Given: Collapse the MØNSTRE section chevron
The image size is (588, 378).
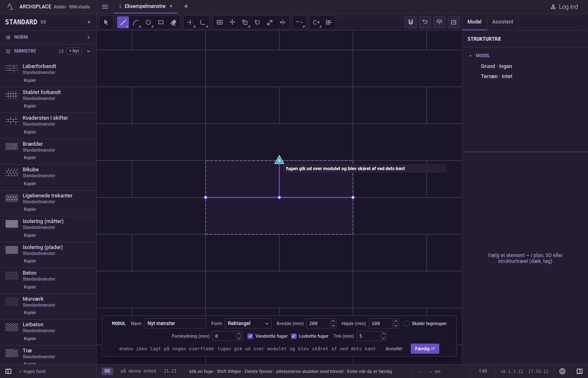Looking at the screenshot, I should (89, 51).
